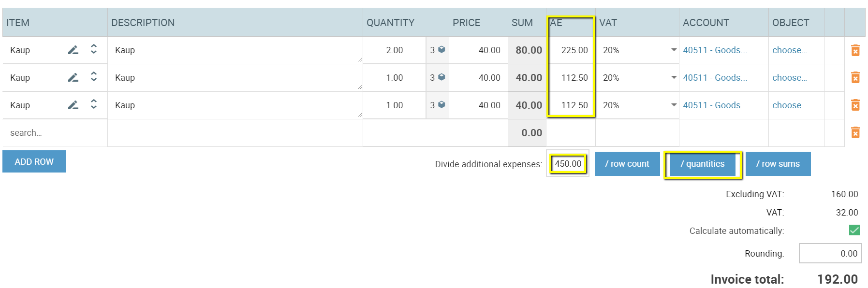The height and width of the screenshot is (288, 868).
Task: Focus the search... item field
Action: (55, 133)
